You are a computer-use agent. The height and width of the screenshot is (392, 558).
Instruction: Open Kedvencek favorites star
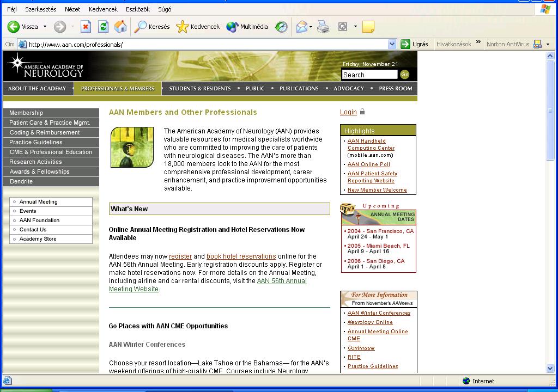pyautogui.click(x=182, y=27)
